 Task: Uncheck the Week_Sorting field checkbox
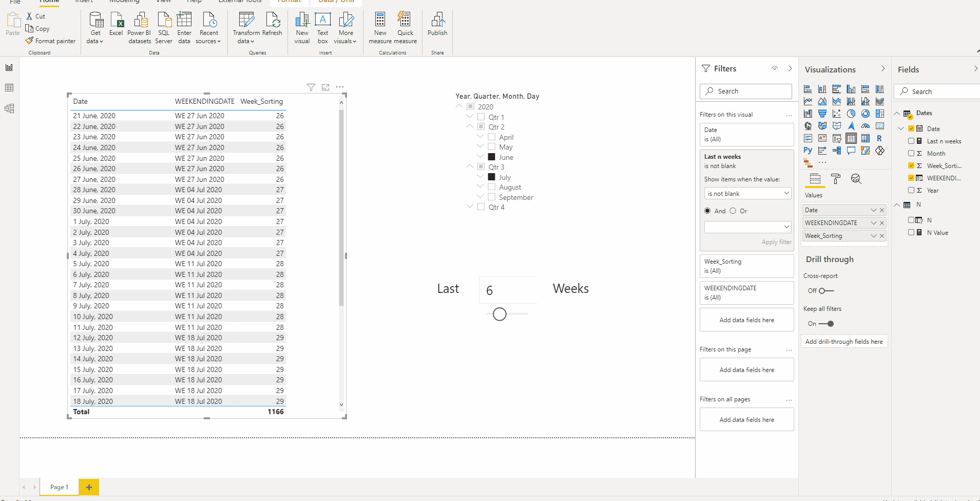click(911, 165)
